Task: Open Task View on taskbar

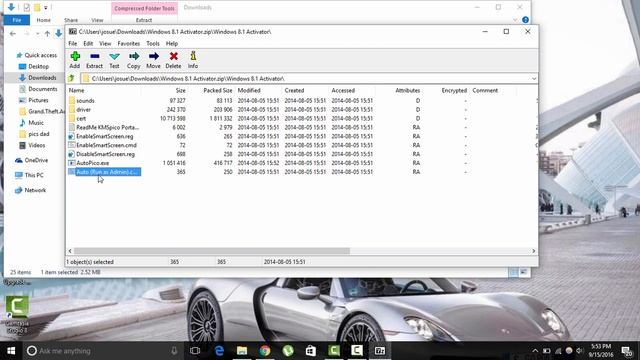Action: pos(195,351)
